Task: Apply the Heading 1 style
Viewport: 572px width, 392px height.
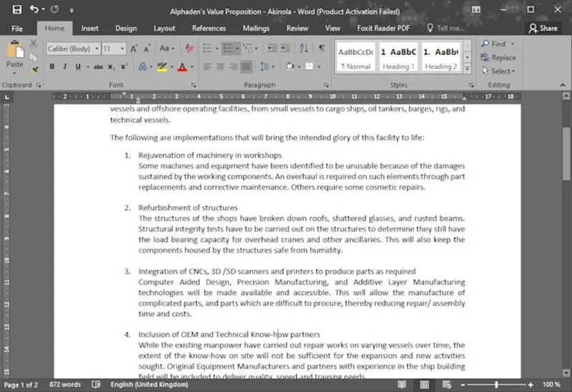Action: coord(398,57)
